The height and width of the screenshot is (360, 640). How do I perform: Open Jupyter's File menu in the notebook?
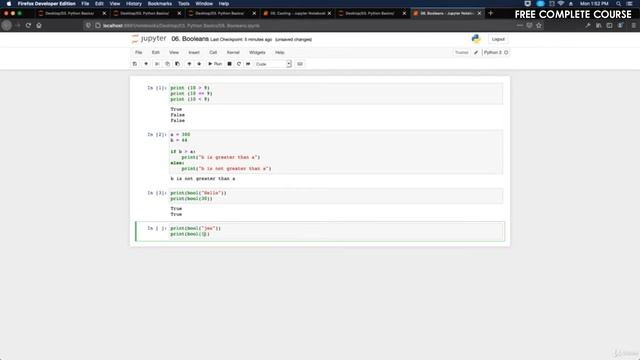(x=139, y=53)
